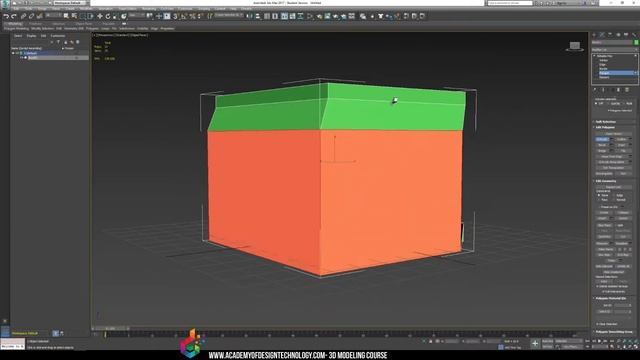Image resolution: width=640 pixels, height=360 pixels.
Task: Click the Undo arrow in main toolbar
Action: point(6,16)
